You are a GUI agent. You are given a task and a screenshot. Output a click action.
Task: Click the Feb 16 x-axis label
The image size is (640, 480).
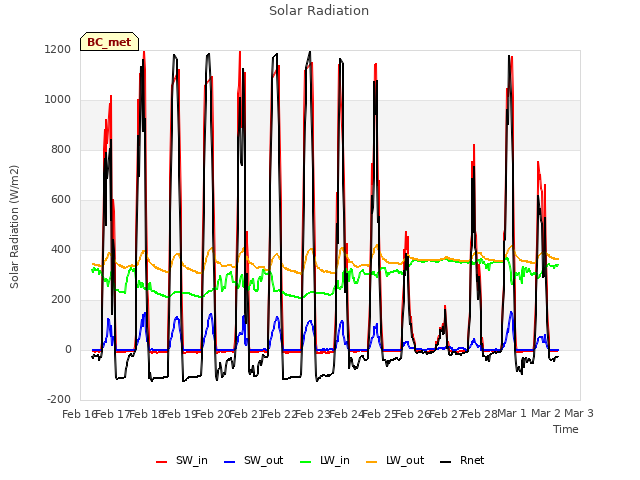(x=78, y=414)
